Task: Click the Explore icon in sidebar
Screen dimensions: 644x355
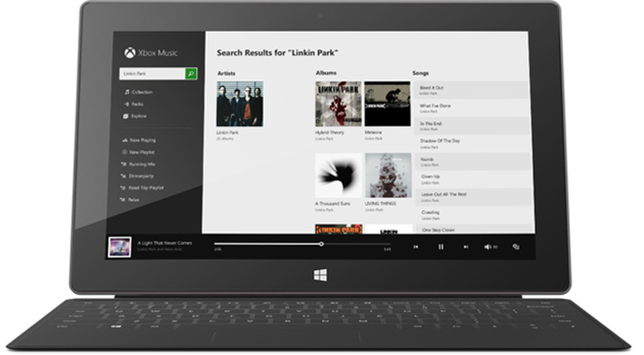Action: tap(126, 116)
